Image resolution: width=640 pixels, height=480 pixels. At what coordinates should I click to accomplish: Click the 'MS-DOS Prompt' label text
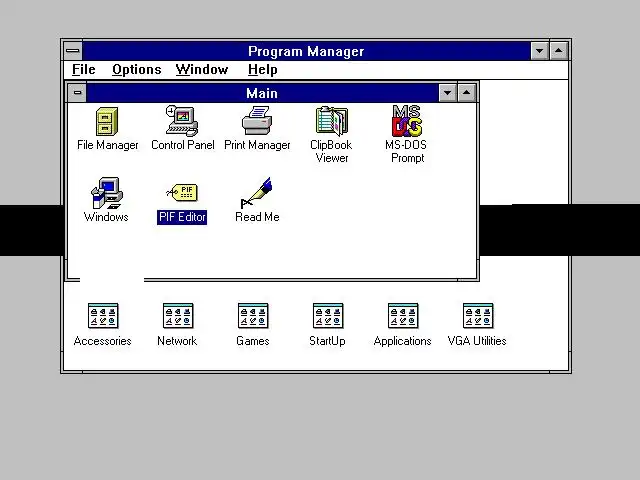(407, 151)
